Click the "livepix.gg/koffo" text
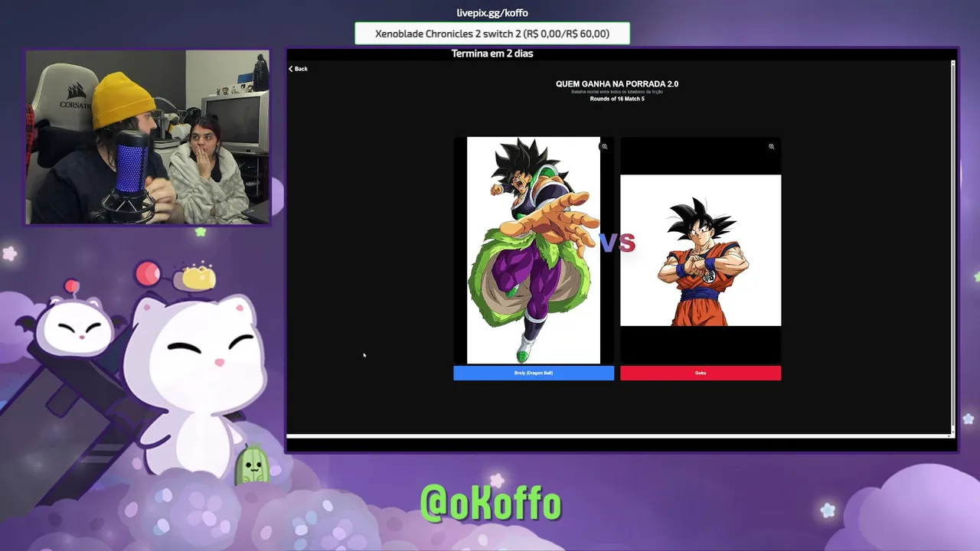The image size is (980, 551). pos(492,13)
